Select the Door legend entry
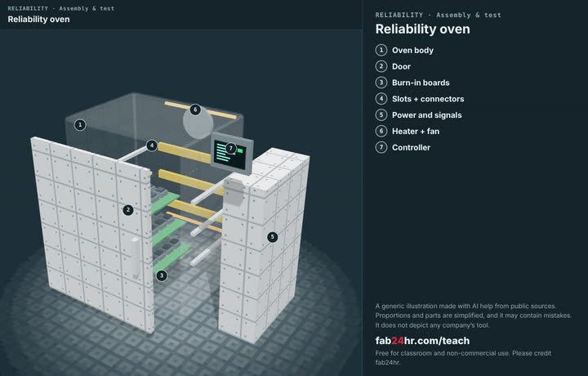The height and width of the screenshot is (376, 588). click(401, 66)
